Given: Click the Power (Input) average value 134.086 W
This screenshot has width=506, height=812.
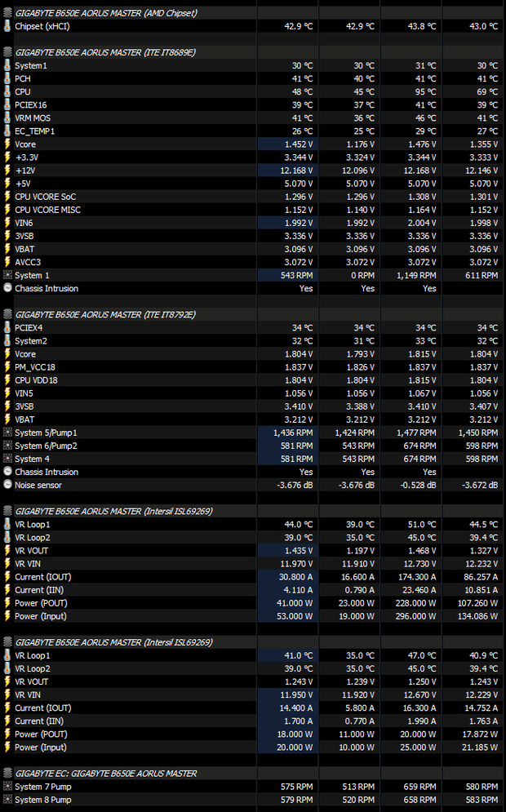Looking at the screenshot, I should tap(477, 616).
